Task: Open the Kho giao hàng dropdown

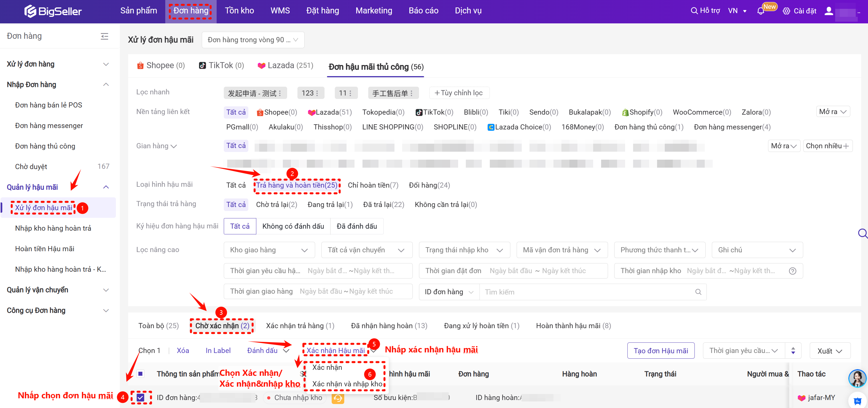Action: (269, 250)
